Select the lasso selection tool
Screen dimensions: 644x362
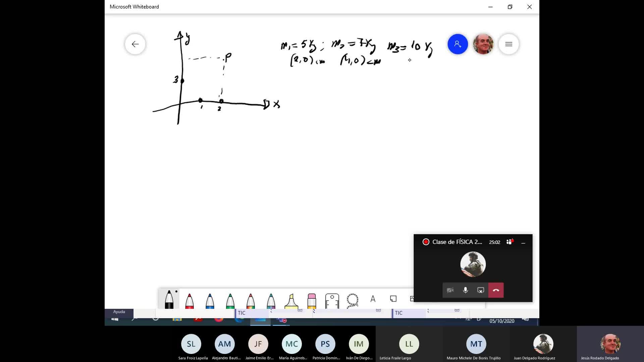pyautogui.click(x=353, y=300)
